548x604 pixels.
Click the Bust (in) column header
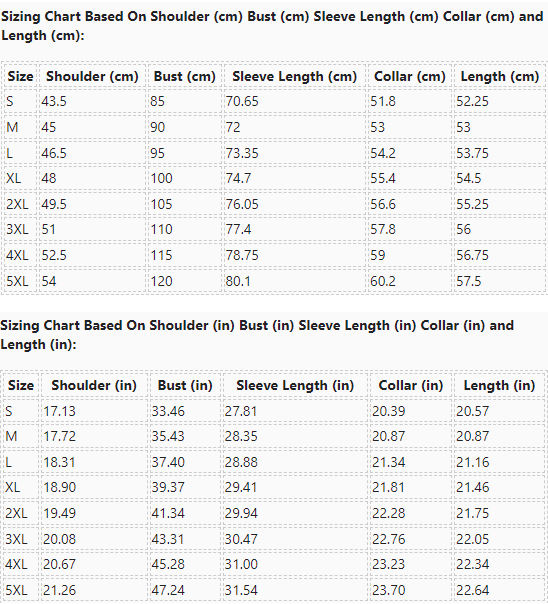point(185,385)
